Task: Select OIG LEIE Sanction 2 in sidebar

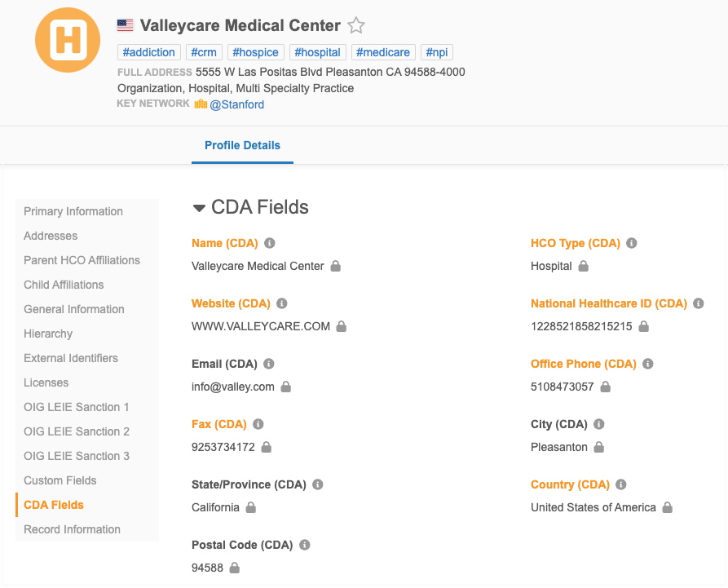Action: coord(77,431)
